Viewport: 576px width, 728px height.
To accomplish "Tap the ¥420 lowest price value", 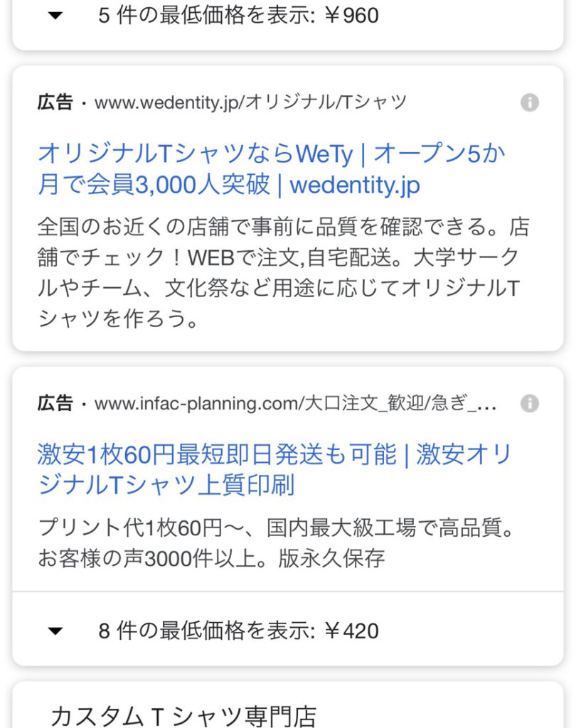I will [x=351, y=631].
